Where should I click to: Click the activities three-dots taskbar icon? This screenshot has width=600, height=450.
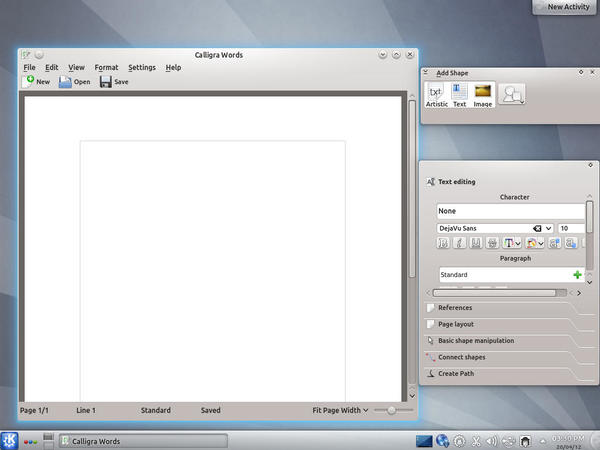pyautogui.click(x=31, y=442)
